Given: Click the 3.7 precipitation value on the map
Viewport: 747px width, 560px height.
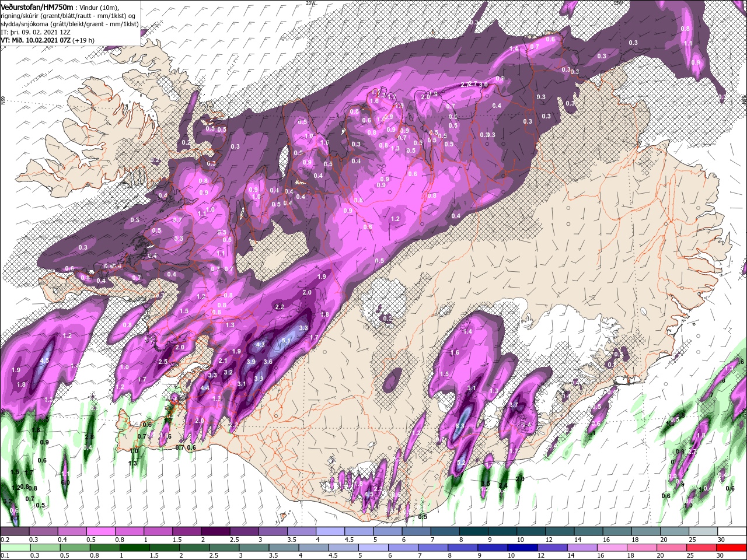Looking at the screenshot, I should [x=514, y=405].
